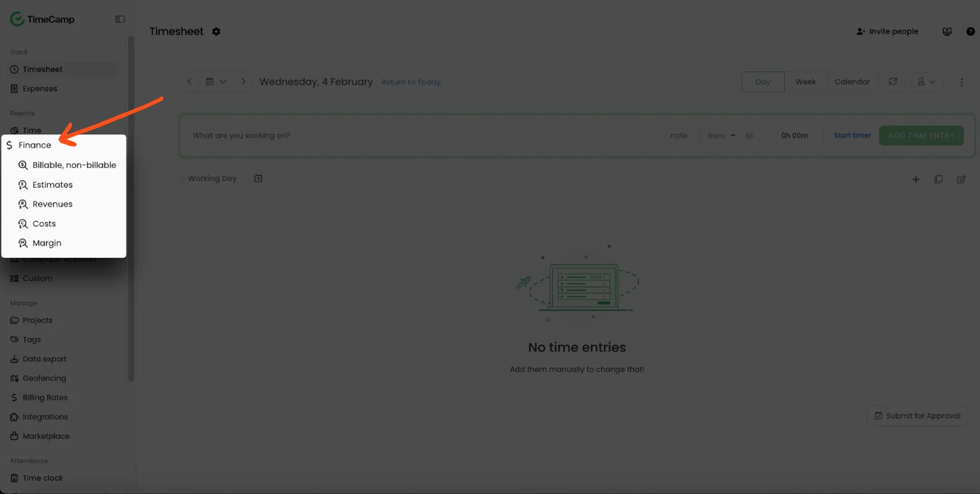Click the desktop app icon beside Invite people
Screen dimensions: 980x494
click(947, 31)
